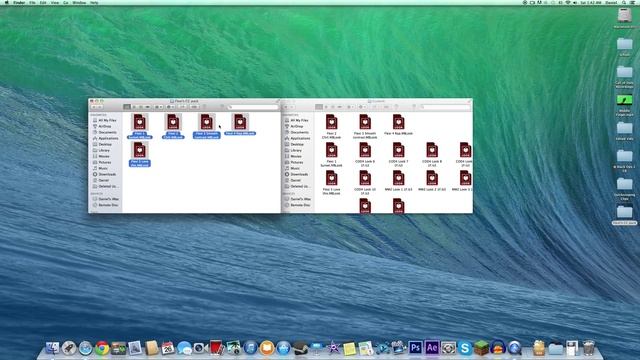Viewport: 640px width, 360px height.
Task: Open Spotlight search in the menu bar
Action: (x=624, y=2)
